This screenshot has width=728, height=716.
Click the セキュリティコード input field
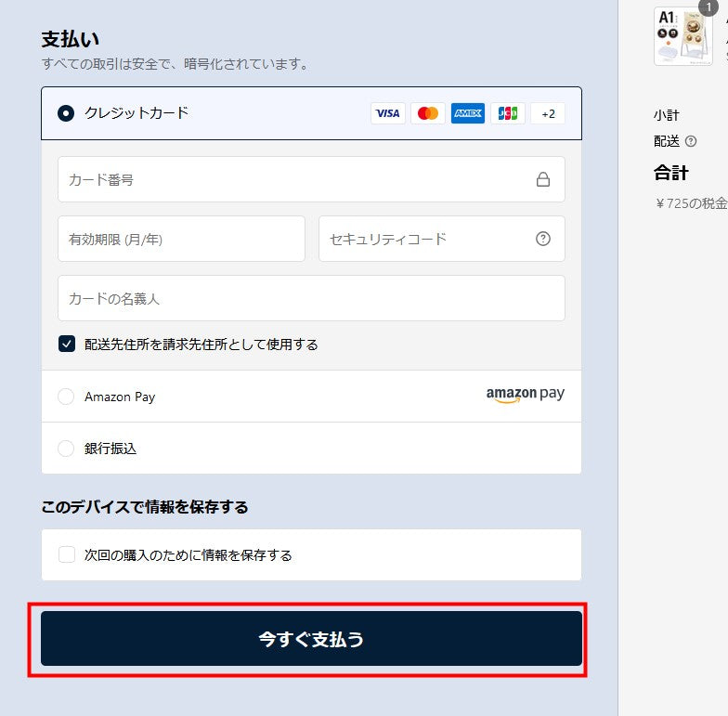[427, 239]
